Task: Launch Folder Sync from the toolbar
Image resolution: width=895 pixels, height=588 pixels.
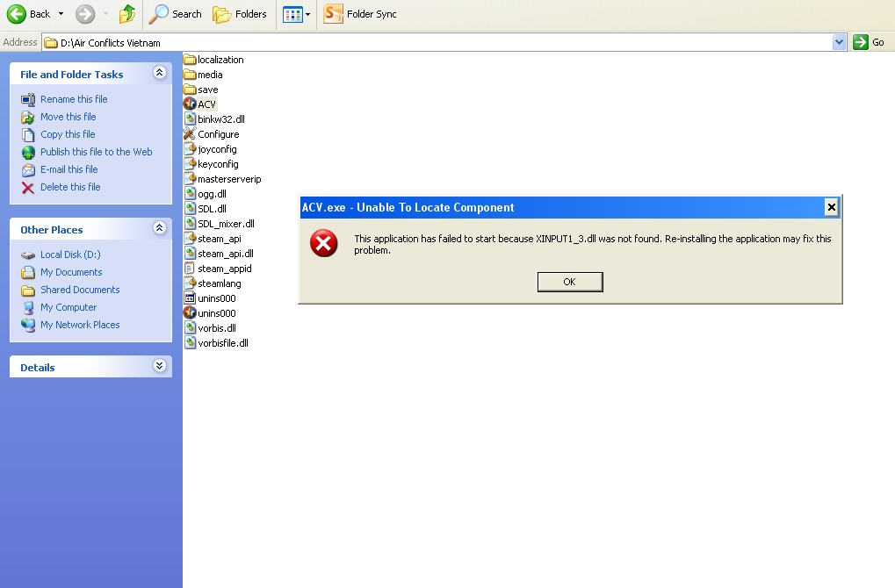Action: (360, 14)
